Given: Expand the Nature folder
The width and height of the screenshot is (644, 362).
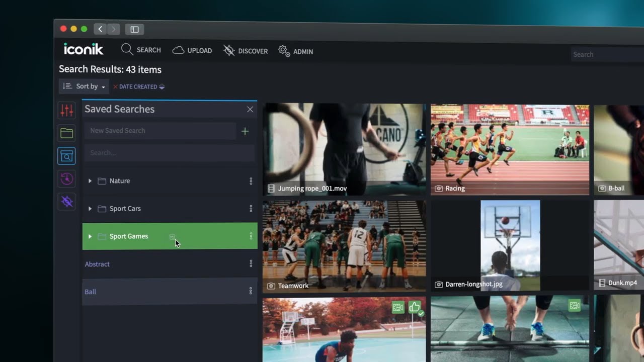Looking at the screenshot, I should (90, 180).
